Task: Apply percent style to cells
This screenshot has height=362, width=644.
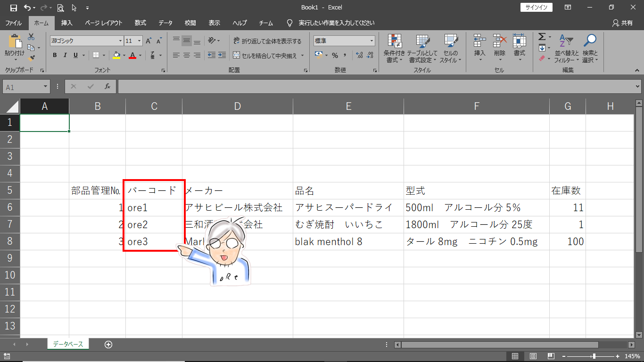Action: 335,55
